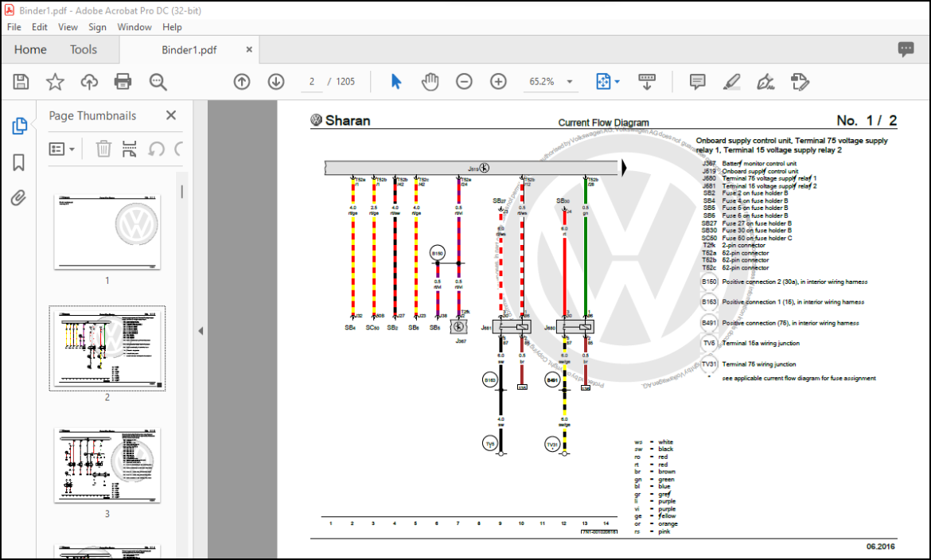Go to previous page arrow icon

(x=242, y=82)
